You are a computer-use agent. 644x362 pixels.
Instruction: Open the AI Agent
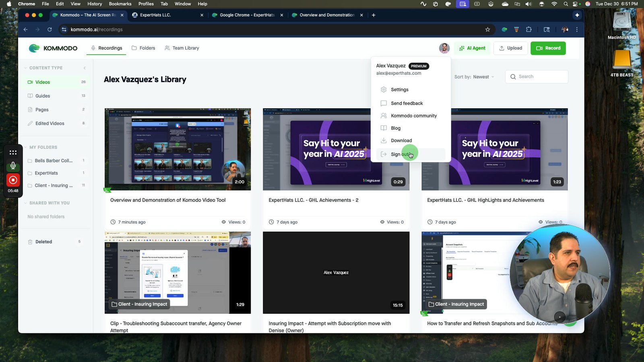point(472,48)
